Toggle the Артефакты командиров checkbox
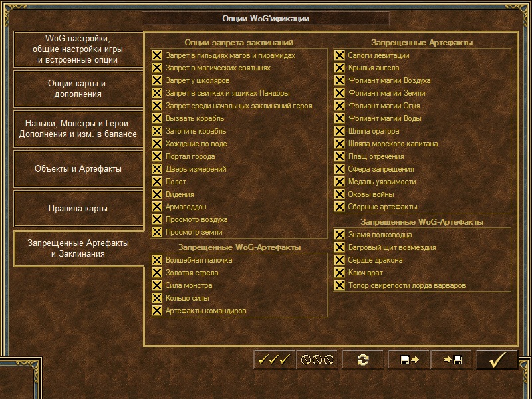 [x=157, y=311]
